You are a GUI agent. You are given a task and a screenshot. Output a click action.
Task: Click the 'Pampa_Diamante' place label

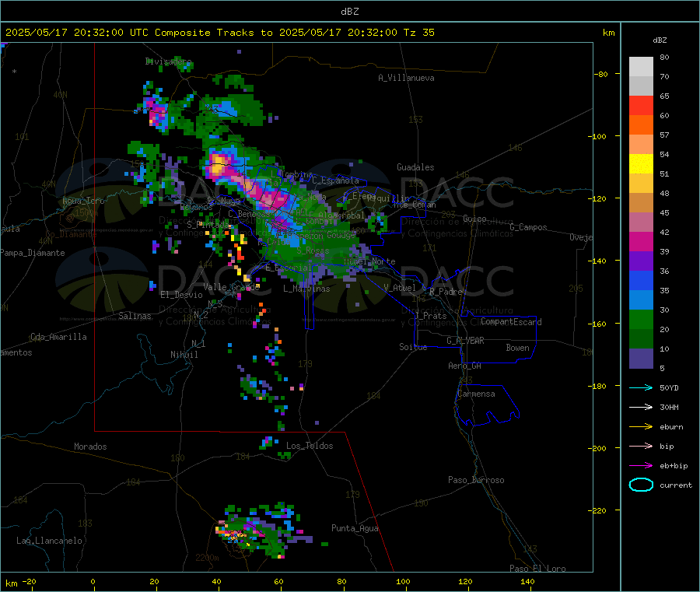pyautogui.click(x=33, y=253)
